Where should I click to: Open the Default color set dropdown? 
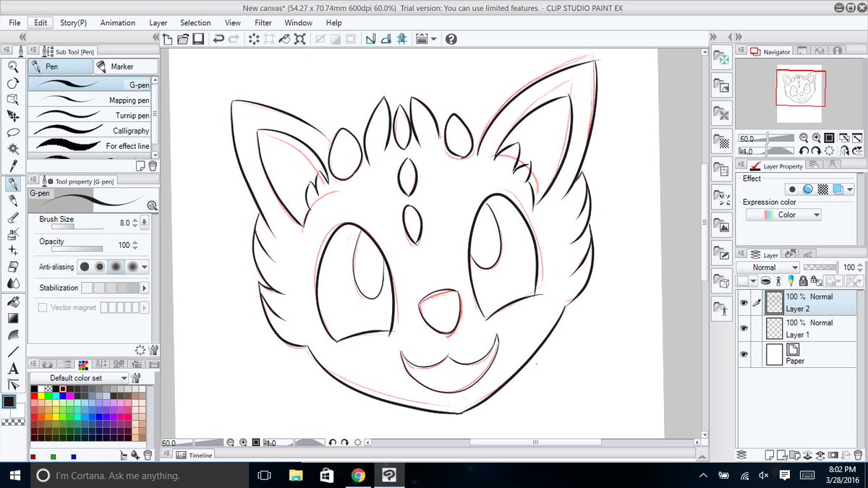point(80,378)
